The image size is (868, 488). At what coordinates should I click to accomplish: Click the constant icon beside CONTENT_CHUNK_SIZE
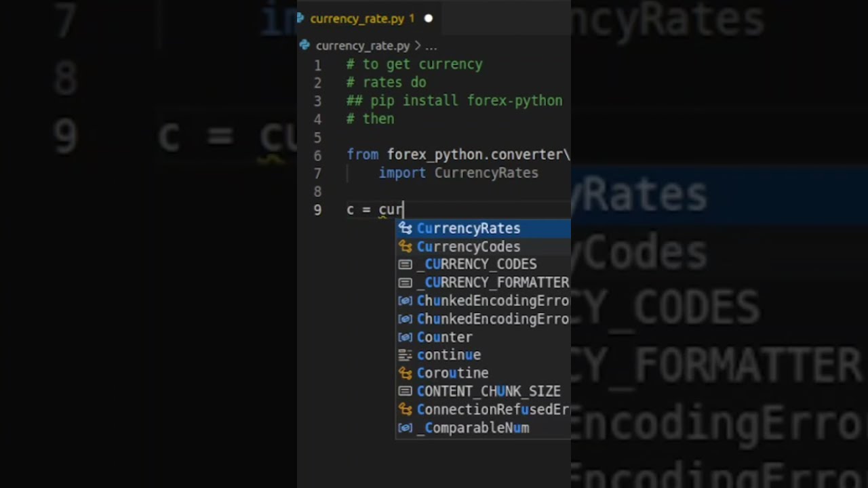(406, 391)
